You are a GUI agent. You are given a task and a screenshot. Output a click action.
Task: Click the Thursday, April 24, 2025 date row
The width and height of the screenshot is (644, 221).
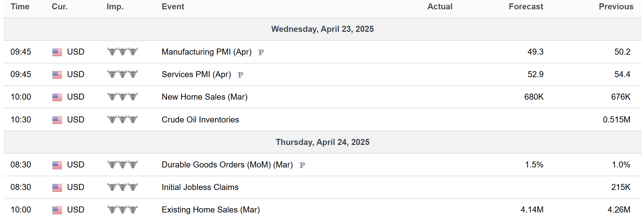[x=323, y=142]
